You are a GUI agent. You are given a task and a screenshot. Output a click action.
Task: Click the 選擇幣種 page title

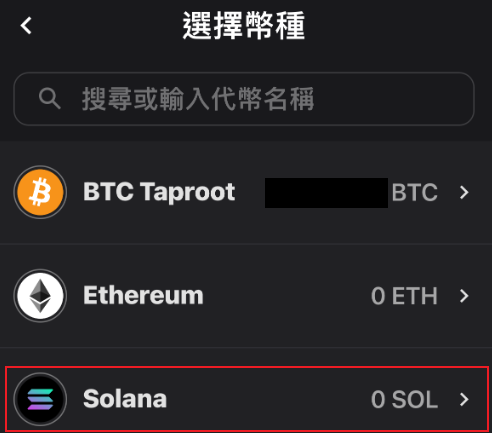[x=244, y=26]
